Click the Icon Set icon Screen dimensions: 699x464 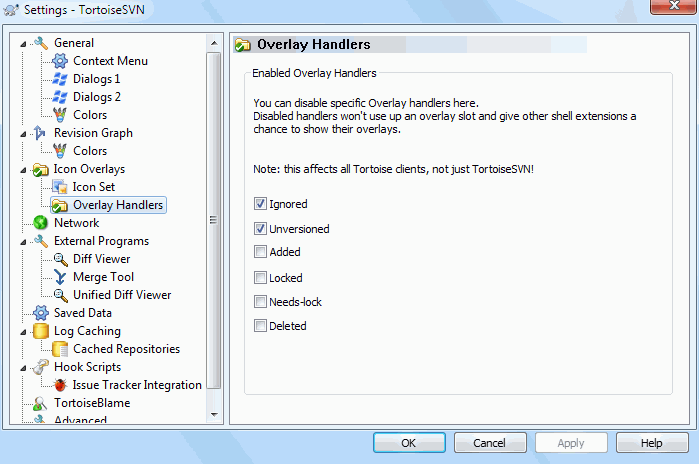pos(60,187)
